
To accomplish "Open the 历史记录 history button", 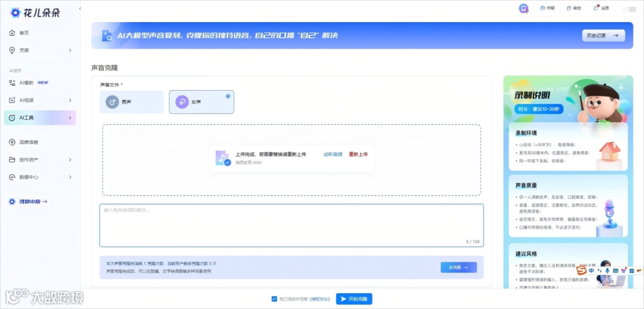I will pos(603,36).
